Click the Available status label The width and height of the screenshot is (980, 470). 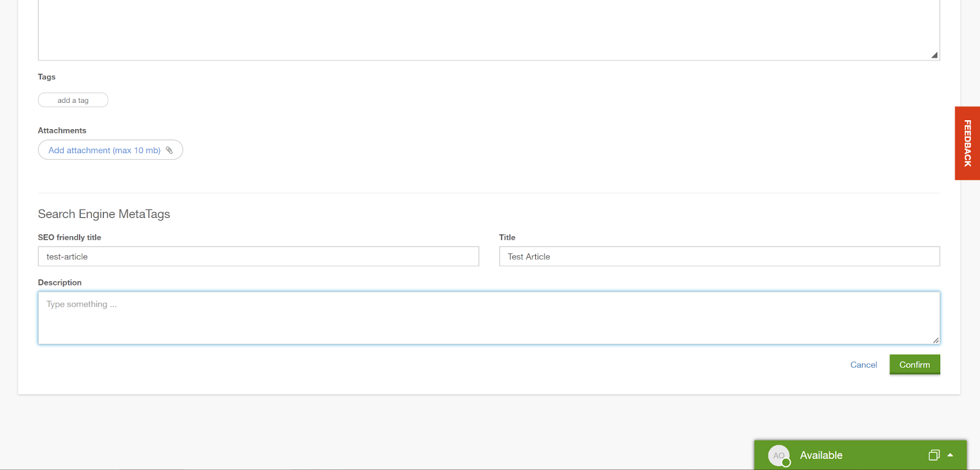click(x=821, y=455)
